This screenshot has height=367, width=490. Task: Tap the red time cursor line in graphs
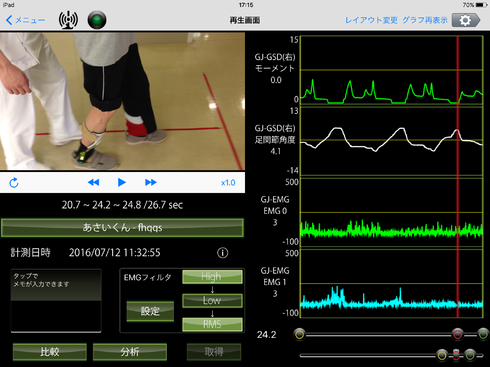point(458,177)
